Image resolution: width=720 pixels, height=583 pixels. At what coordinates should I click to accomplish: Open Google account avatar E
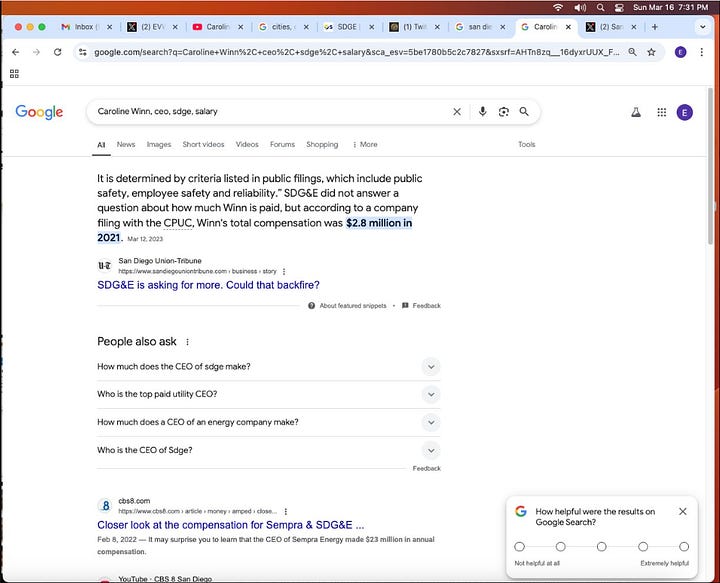685,112
